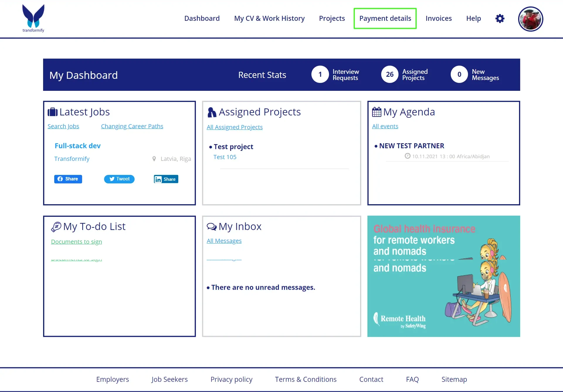Image resolution: width=563 pixels, height=392 pixels.
Task: Click the Interview Requests count circle
Action: (320, 74)
